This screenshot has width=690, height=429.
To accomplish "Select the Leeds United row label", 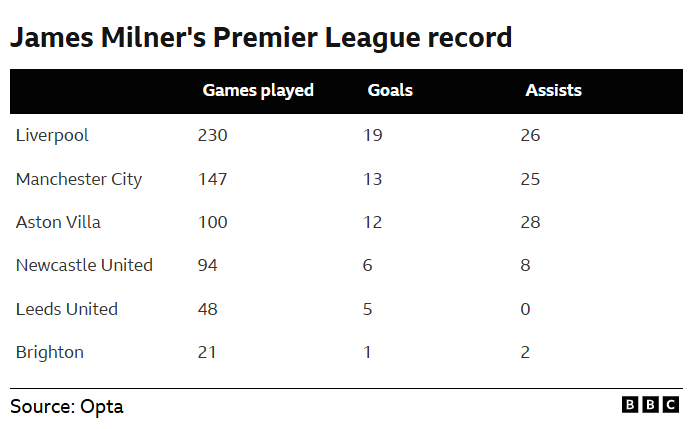I will [67, 309].
